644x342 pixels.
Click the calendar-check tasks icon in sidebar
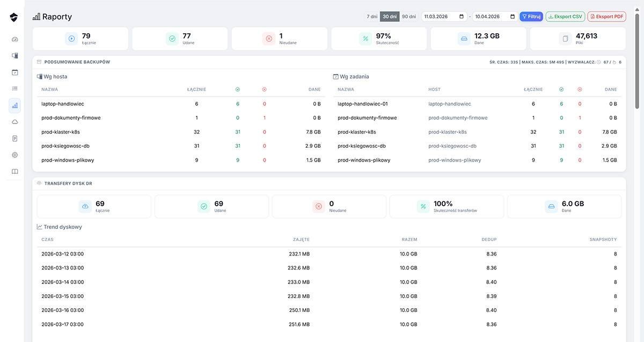14,72
